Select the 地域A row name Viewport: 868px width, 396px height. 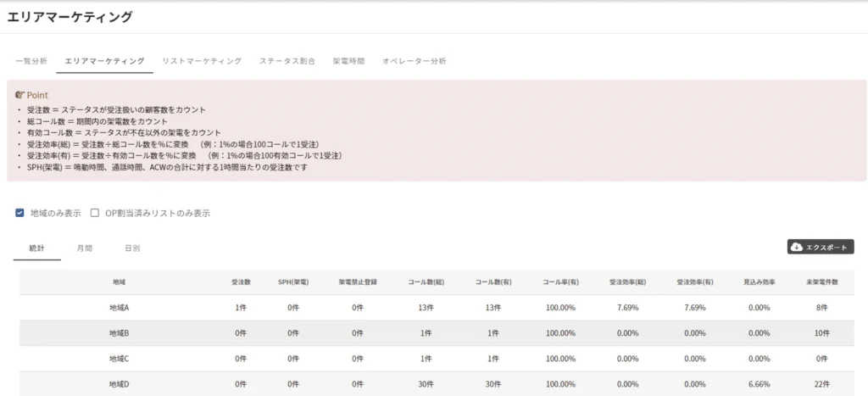119,308
